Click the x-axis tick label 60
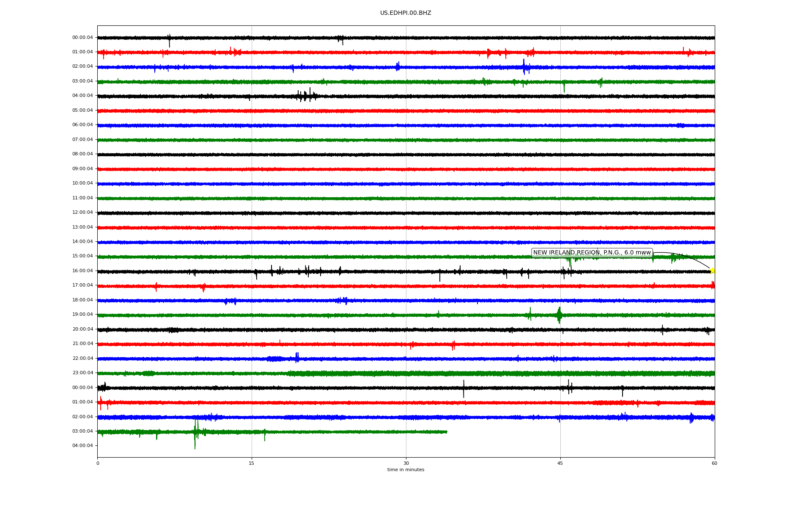The height and width of the screenshot is (508, 812). [x=714, y=463]
